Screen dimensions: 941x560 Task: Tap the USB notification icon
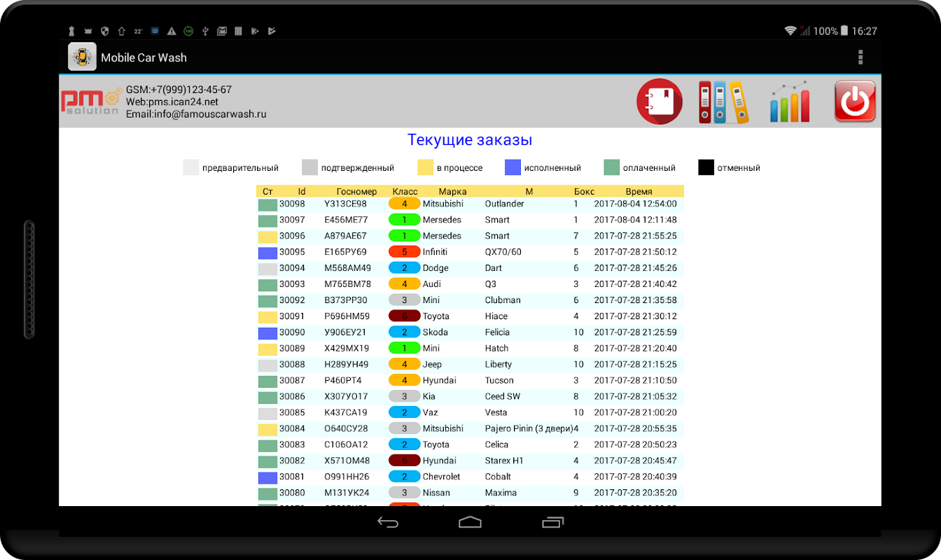click(x=205, y=31)
